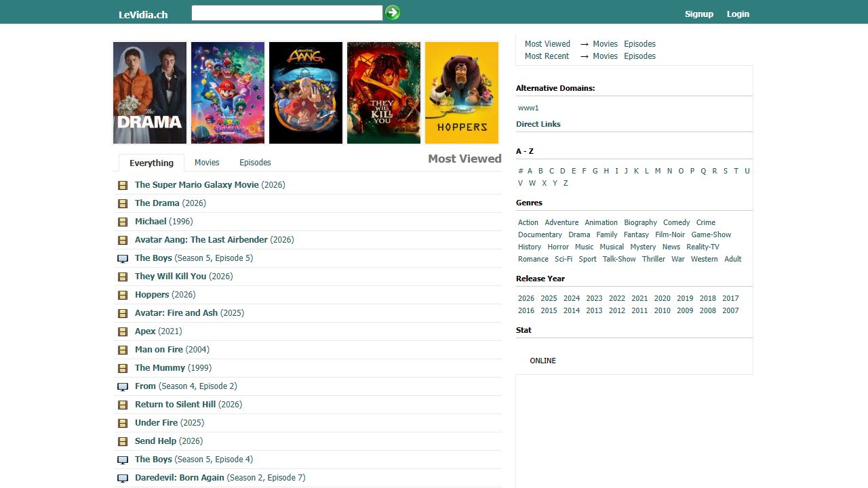Viewport: 868px width, 488px height.
Task: Open Avatar: Fire and Ash title
Action: tap(176, 313)
